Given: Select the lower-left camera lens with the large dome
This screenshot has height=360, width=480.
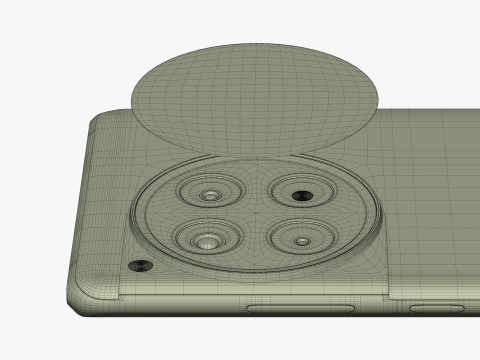Looking at the screenshot, I should pyautogui.click(x=207, y=237).
